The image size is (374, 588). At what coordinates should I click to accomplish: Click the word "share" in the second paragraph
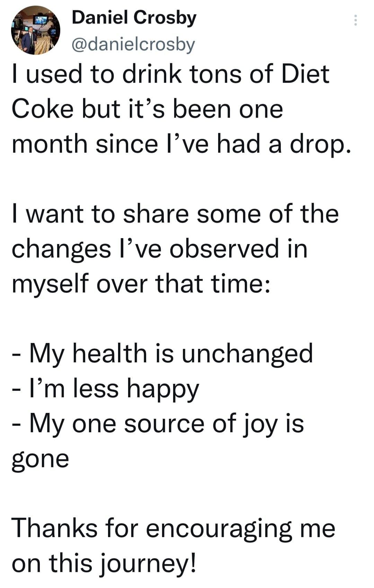click(156, 214)
